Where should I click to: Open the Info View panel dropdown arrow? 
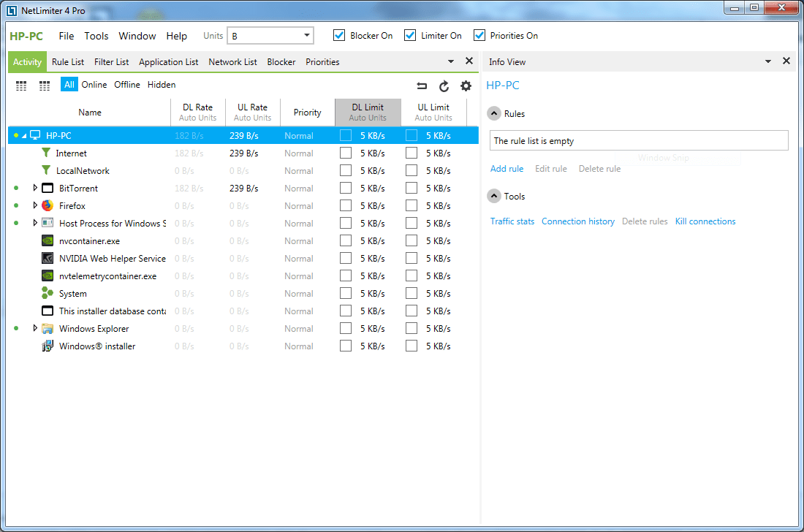(768, 61)
